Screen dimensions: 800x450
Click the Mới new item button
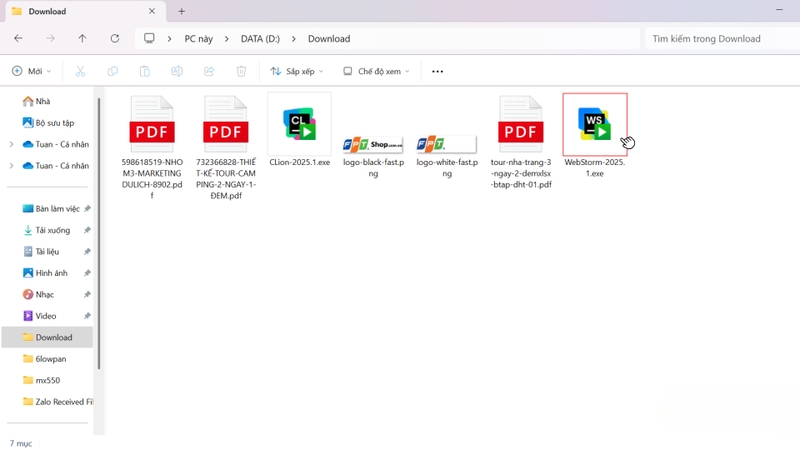(x=31, y=71)
